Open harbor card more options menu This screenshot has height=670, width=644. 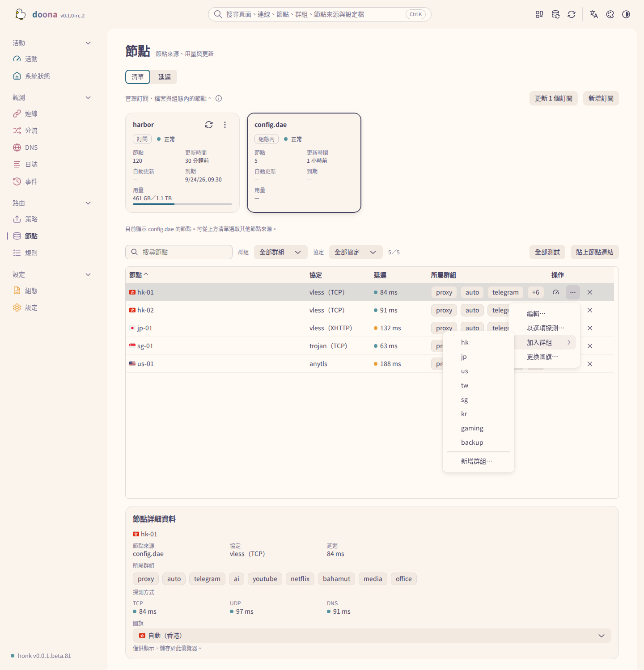(225, 125)
